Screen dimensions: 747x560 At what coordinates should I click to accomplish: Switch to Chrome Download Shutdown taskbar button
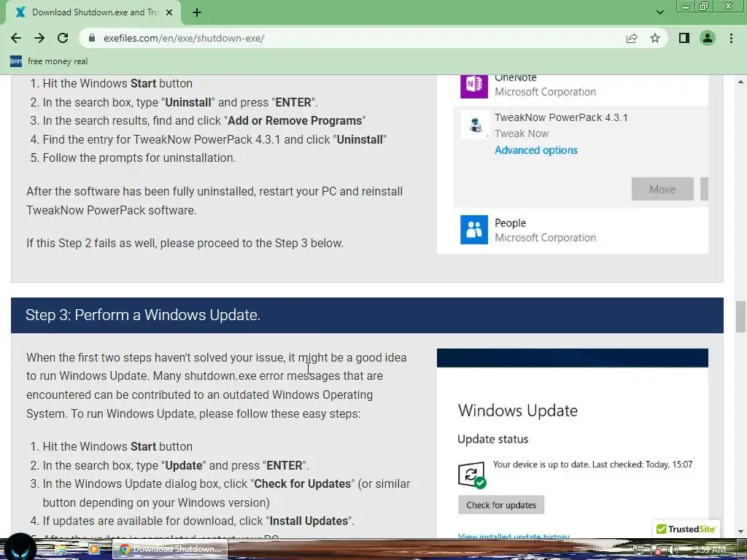click(x=170, y=549)
